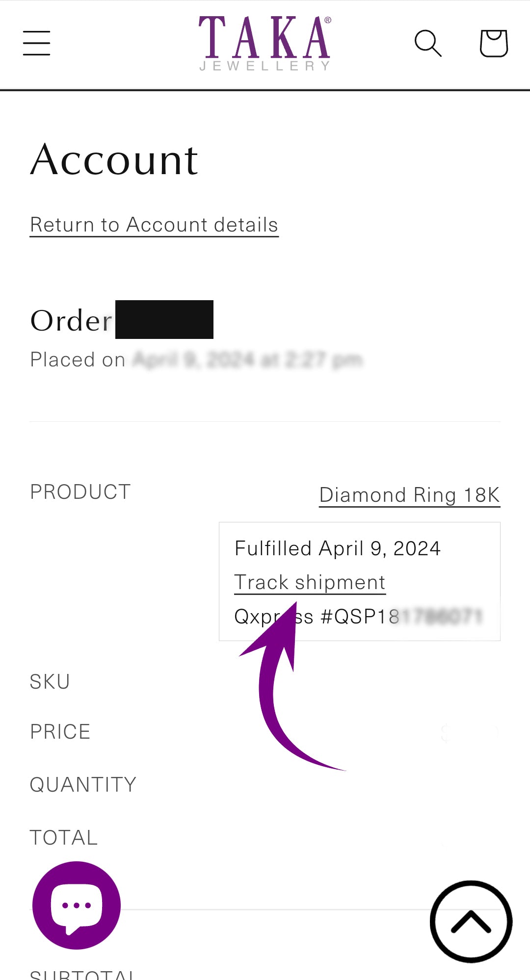This screenshot has width=530, height=980.
Task: Open the Diamond Ring 18K product link
Action: click(x=409, y=495)
